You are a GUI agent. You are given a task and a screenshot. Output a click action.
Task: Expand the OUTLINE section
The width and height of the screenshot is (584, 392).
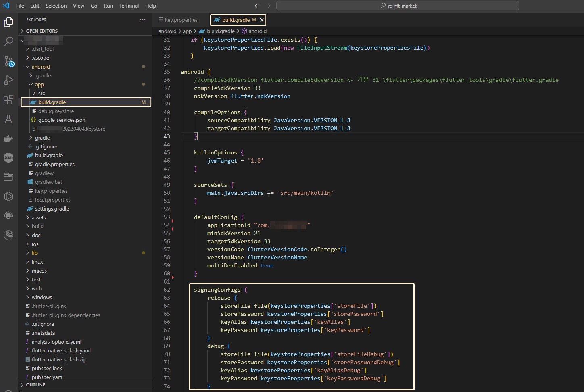tap(35, 385)
